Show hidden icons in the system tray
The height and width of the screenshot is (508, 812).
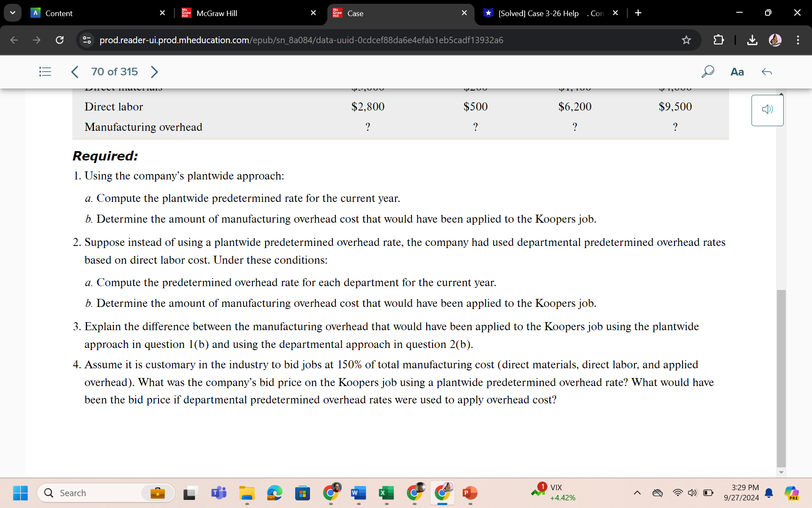click(638, 493)
